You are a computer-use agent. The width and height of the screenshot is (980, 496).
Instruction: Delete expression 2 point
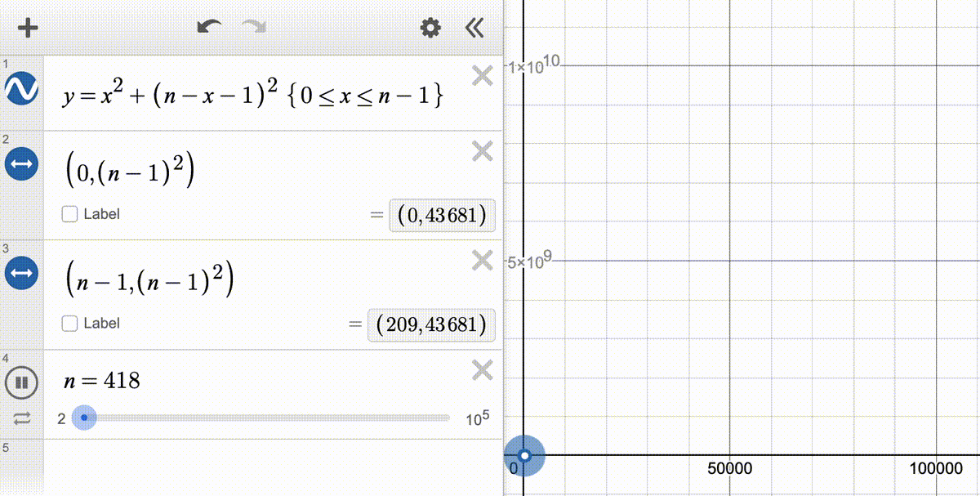[483, 151]
